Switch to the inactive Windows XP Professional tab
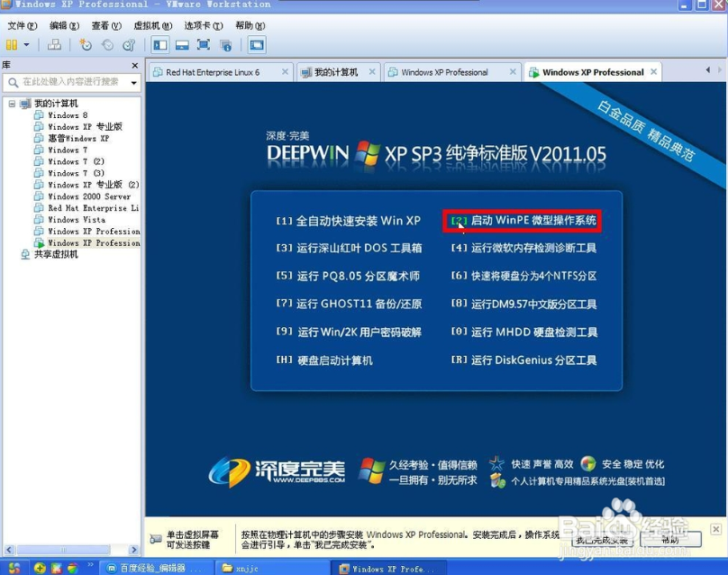This screenshot has height=575, width=728. (x=444, y=72)
